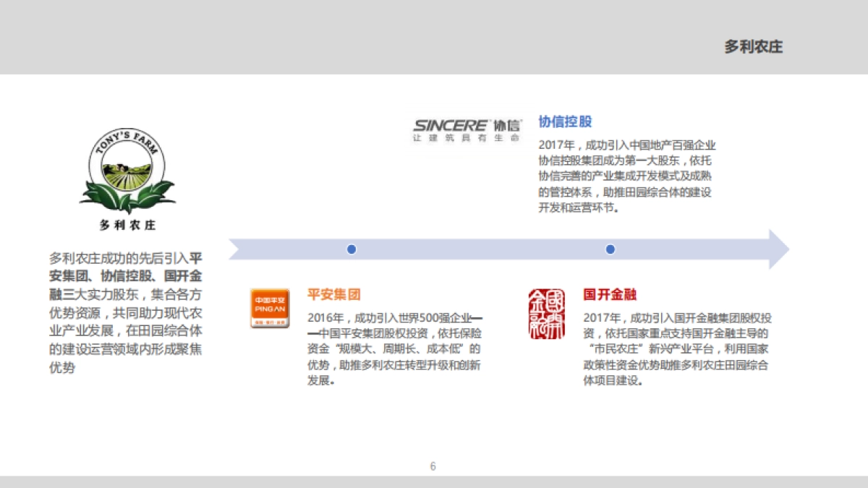868x488 pixels.
Task: Click the 多利农庄 caption under the farm logo
Action: pos(127,225)
